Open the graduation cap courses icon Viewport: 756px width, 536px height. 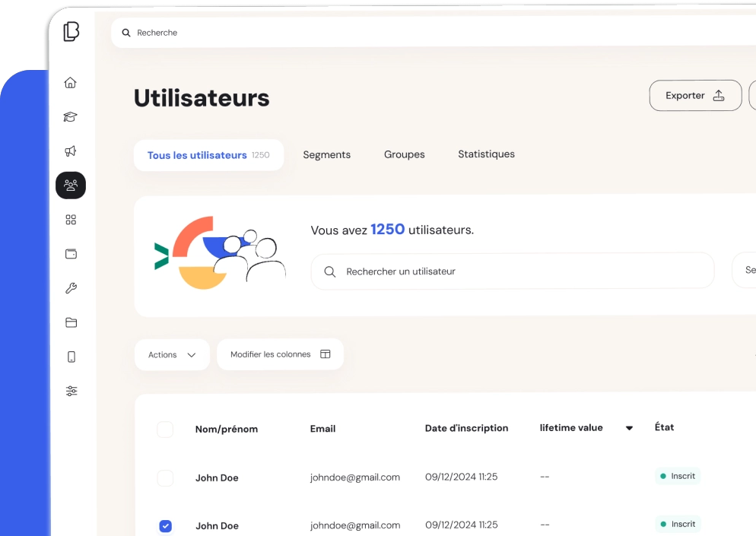coord(71,116)
